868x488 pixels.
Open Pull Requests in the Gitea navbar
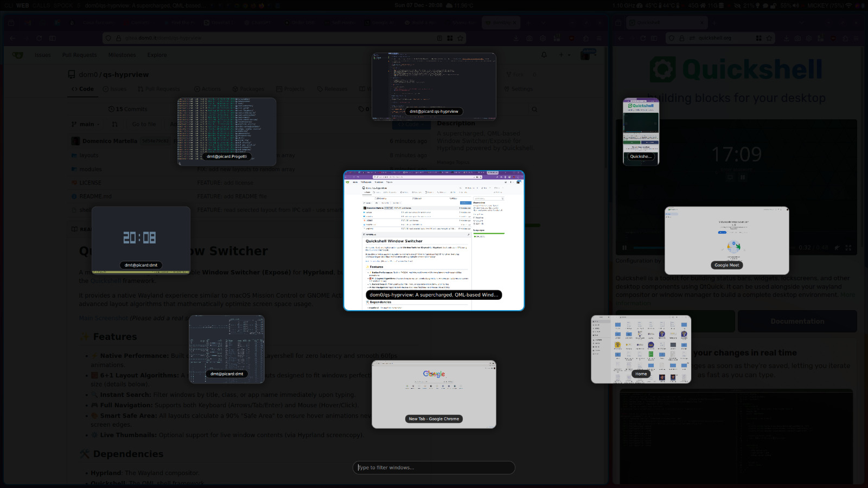(79, 55)
